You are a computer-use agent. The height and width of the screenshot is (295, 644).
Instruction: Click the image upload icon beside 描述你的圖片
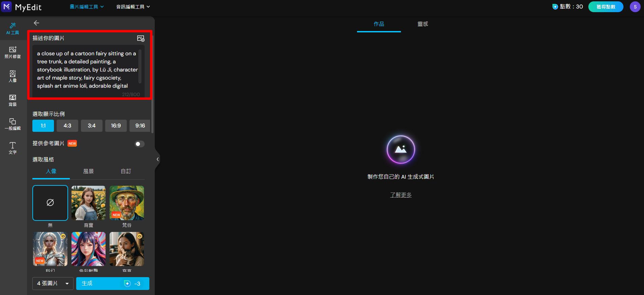click(x=141, y=38)
